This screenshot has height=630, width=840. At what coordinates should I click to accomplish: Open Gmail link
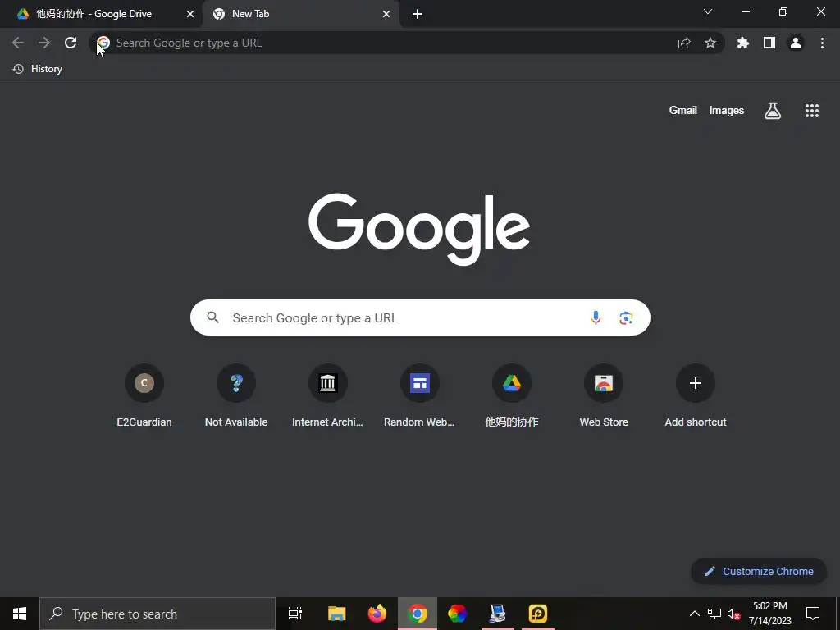pos(683,111)
